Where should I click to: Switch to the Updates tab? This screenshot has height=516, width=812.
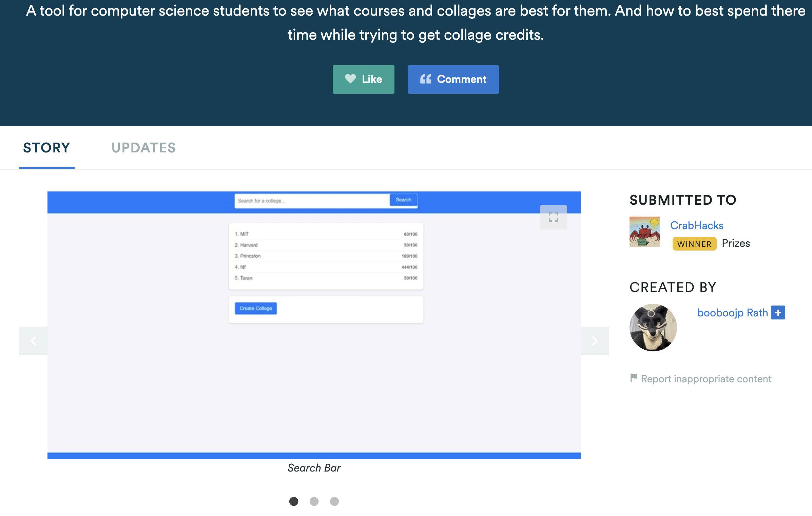pyautogui.click(x=143, y=148)
